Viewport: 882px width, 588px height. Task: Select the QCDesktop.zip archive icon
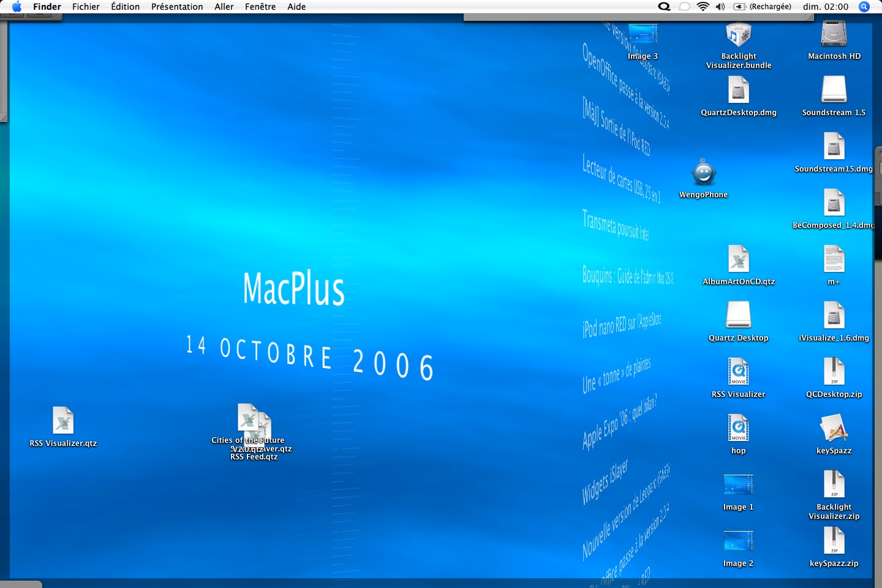834,372
